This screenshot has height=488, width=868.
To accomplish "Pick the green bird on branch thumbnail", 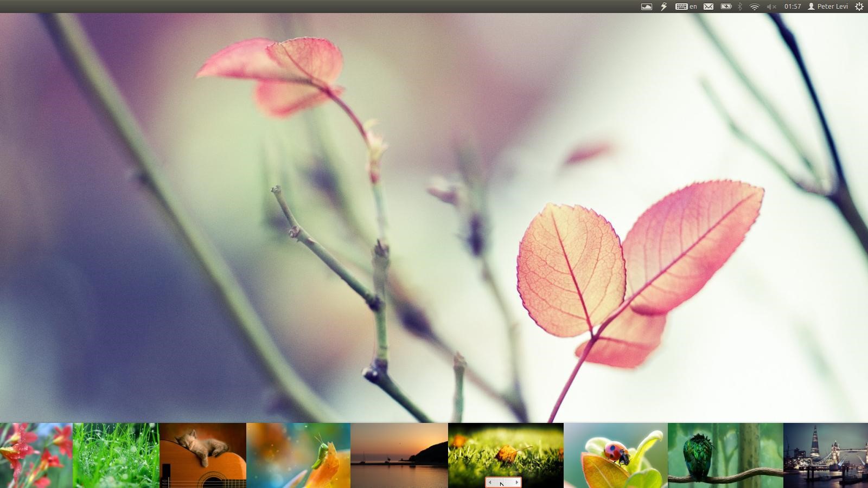I will (725, 455).
